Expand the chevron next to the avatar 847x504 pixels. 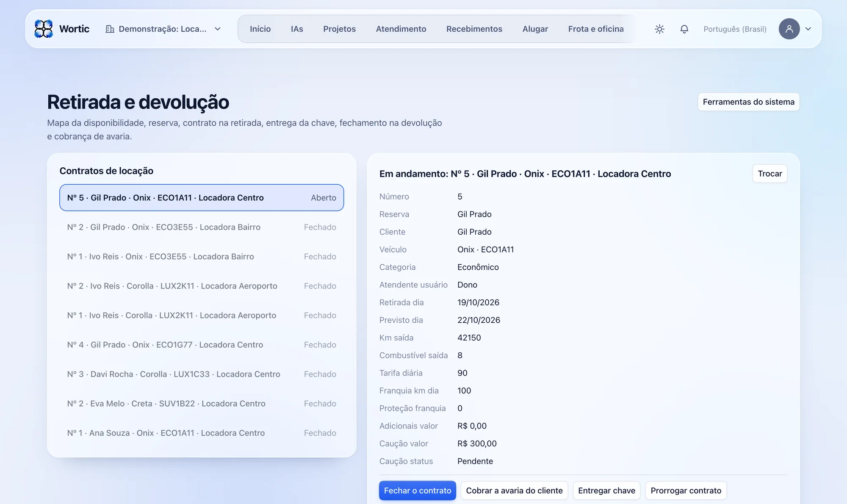coord(808,29)
